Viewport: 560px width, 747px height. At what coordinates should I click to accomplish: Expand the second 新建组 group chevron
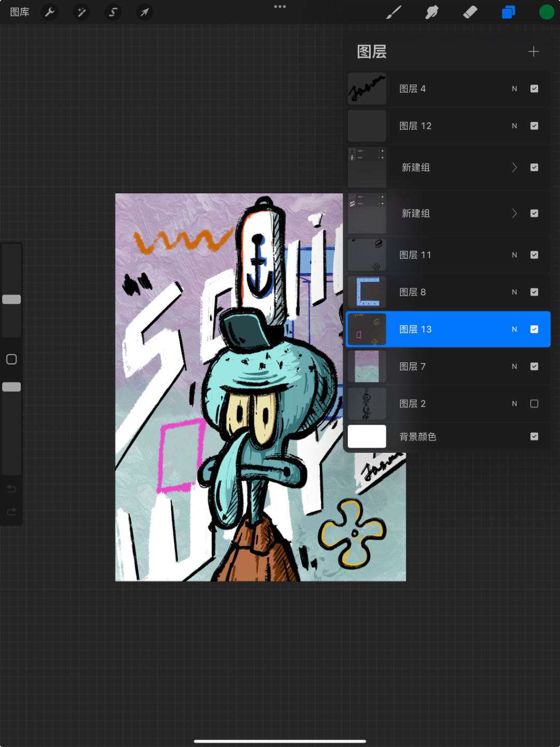pos(514,213)
